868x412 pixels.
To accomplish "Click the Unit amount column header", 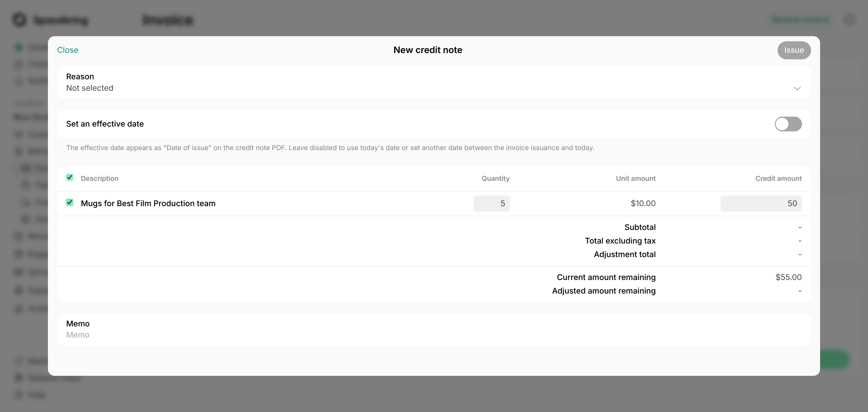I will coord(636,178).
